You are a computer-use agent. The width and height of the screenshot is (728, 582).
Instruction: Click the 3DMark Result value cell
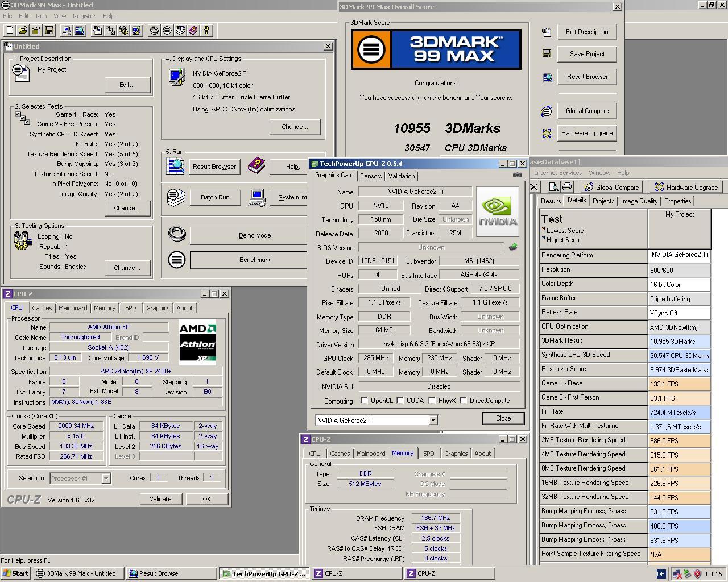pos(680,342)
